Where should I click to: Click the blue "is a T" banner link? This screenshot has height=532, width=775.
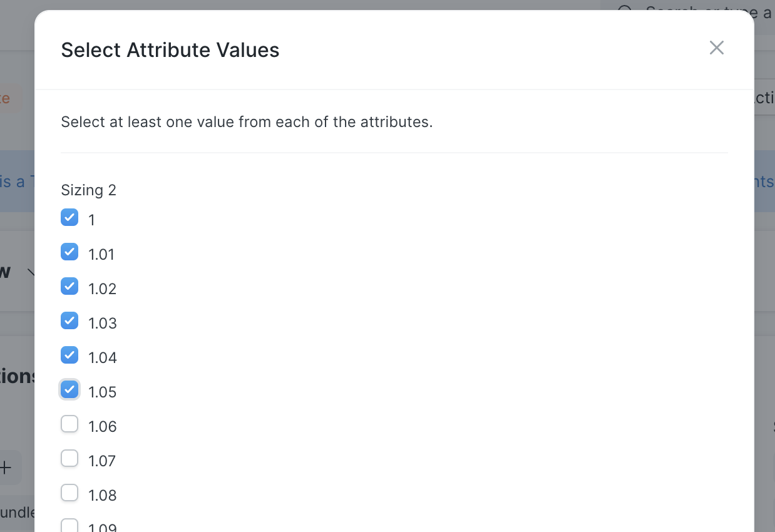click(x=14, y=182)
